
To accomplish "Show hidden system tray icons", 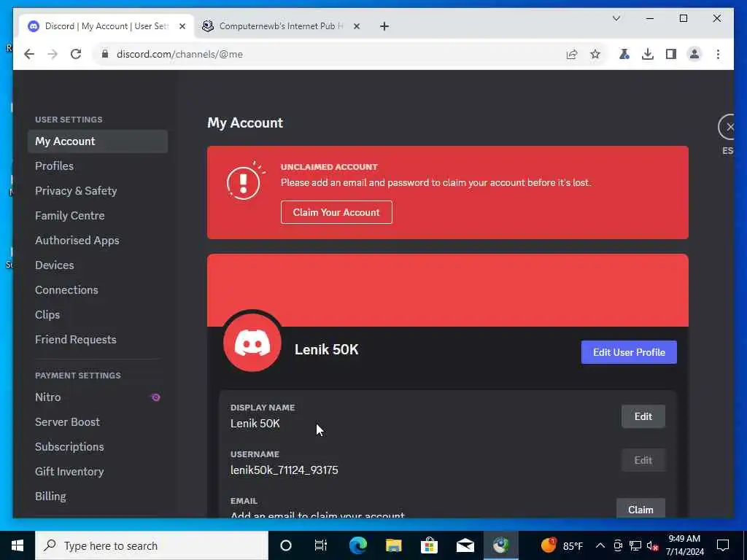I will 600,545.
